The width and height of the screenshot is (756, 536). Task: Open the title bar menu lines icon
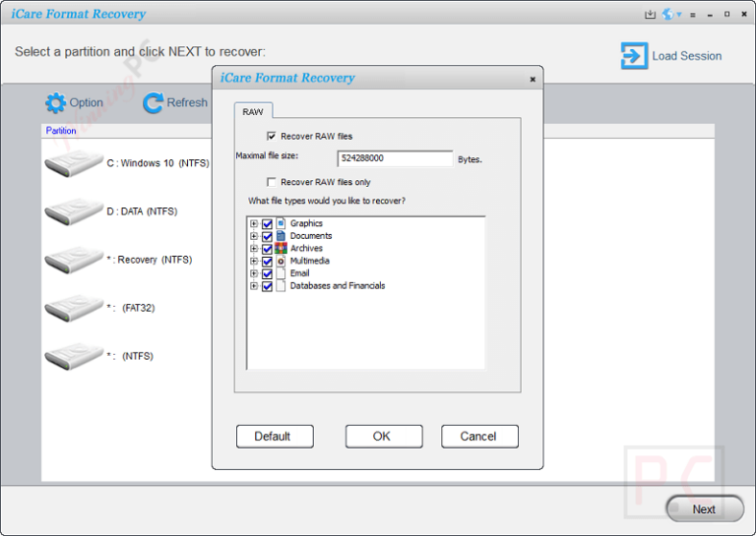click(693, 15)
